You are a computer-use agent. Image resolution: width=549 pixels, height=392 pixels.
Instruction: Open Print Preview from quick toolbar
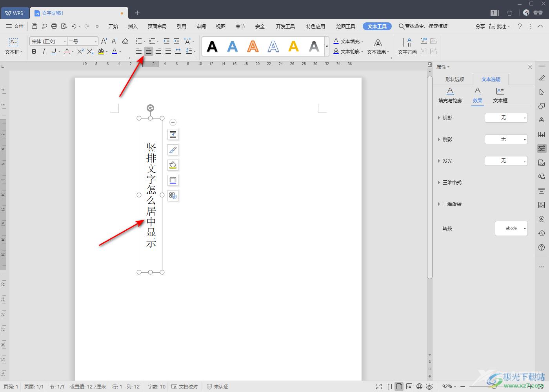coord(64,26)
